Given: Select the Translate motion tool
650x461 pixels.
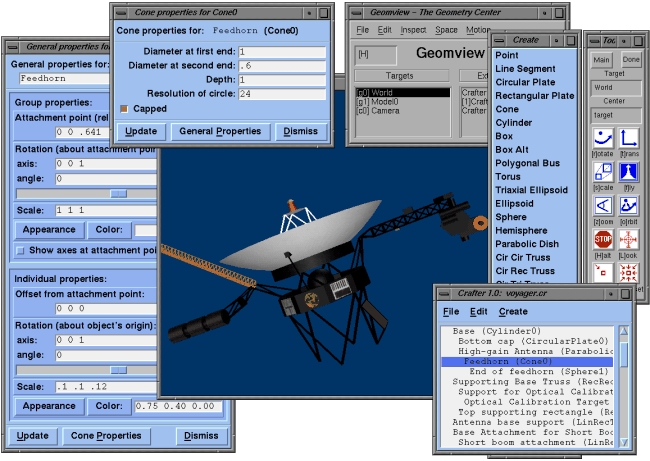Looking at the screenshot, I should (630, 138).
